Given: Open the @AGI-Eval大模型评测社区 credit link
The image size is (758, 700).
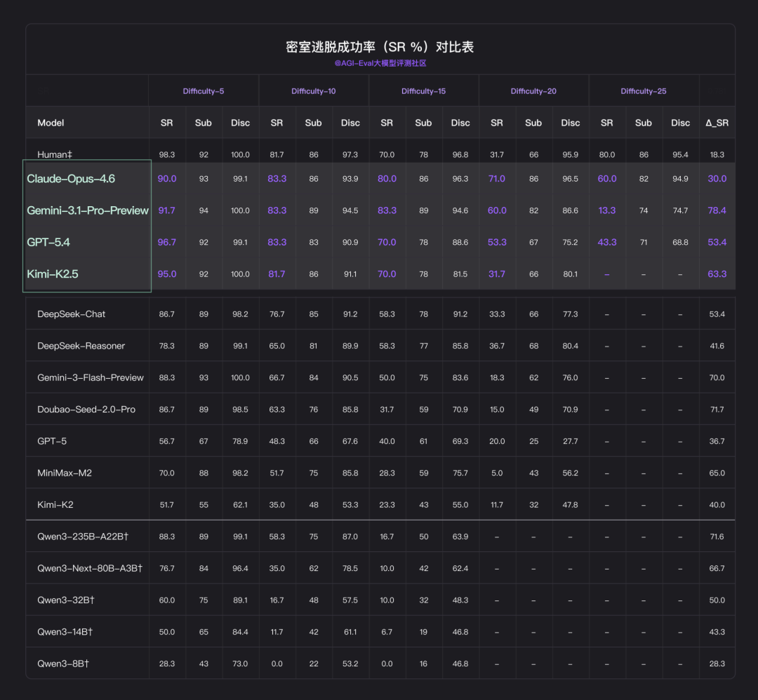Looking at the screenshot, I should [x=380, y=63].
